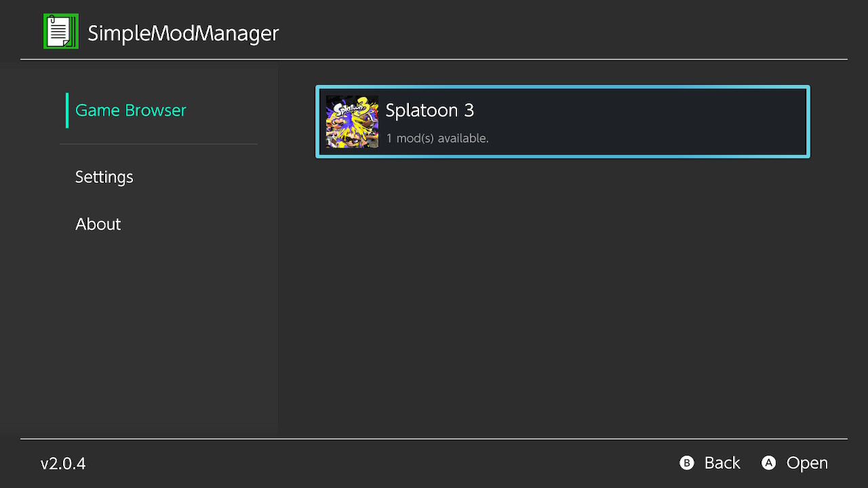
Task: Switch to the Game Browser tab
Action: tap(130, 110)
